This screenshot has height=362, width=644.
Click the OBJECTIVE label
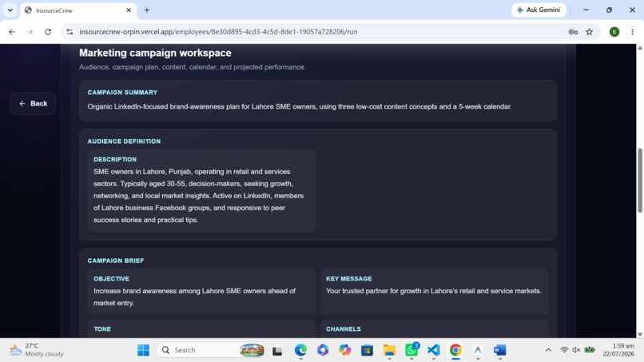coord(111,279)
